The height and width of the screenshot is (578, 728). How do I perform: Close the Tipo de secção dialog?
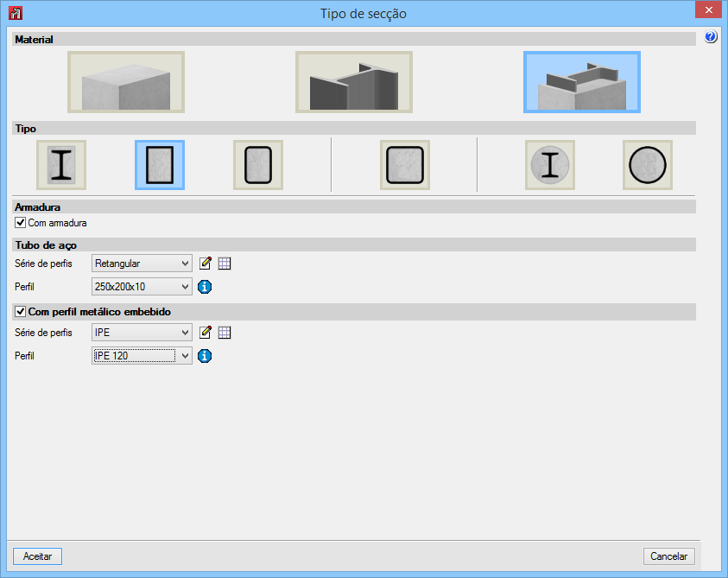708,10
